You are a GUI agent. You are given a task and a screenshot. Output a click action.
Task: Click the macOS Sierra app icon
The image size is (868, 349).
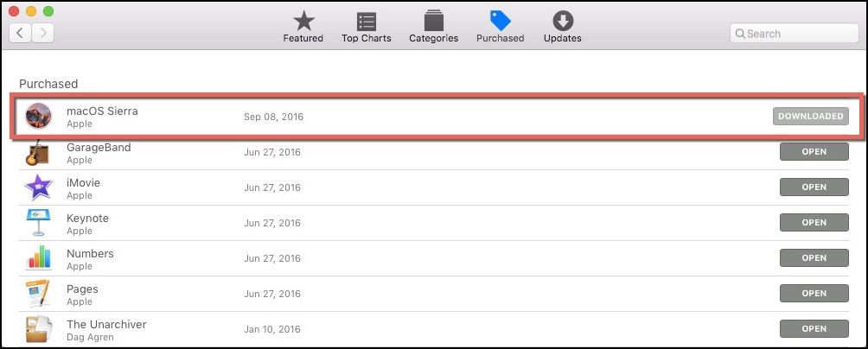point(38,116)
